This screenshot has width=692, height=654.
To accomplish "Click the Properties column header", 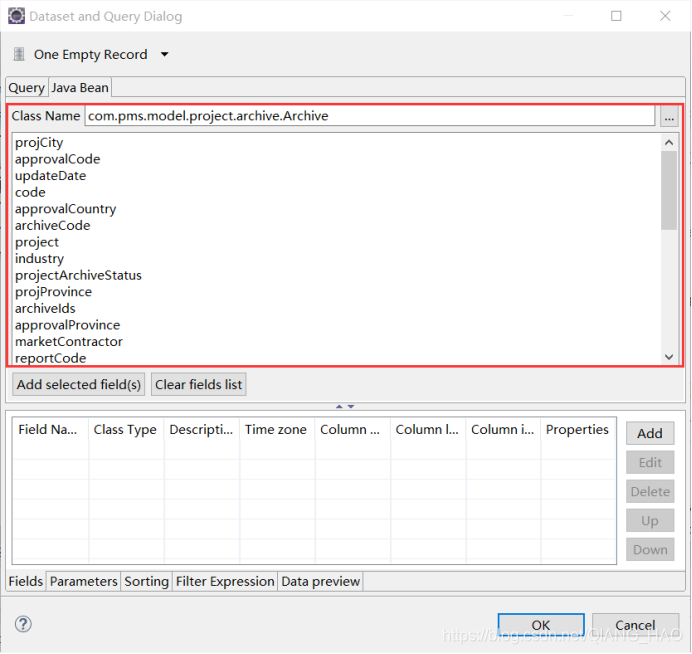I will (578, 429).
